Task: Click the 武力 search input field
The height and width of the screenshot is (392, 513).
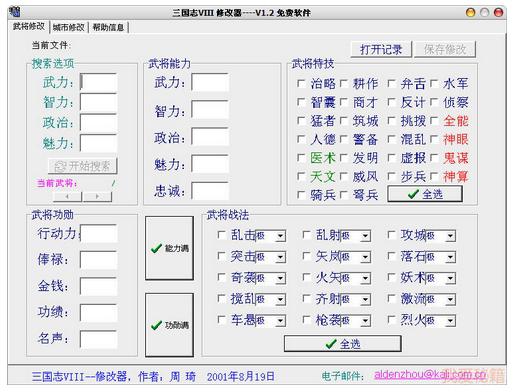Action: (x=98, y=82)
